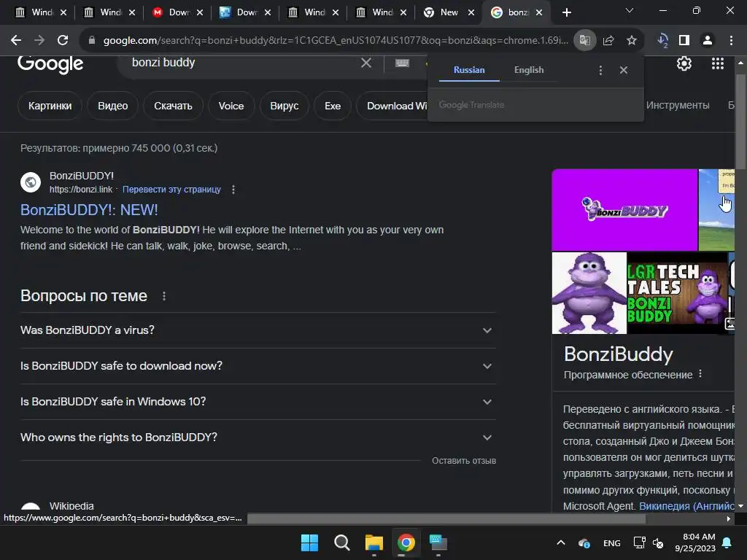747x560 pixels.
Task: Toggle the Chrome side panel icon
Action: click(x=684, y=41)
